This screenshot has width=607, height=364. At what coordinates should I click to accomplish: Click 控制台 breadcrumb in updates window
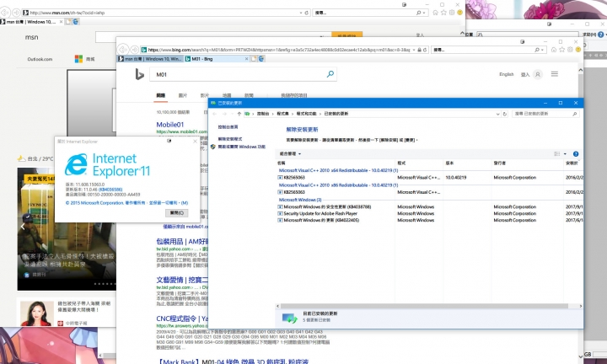point(263,114)
